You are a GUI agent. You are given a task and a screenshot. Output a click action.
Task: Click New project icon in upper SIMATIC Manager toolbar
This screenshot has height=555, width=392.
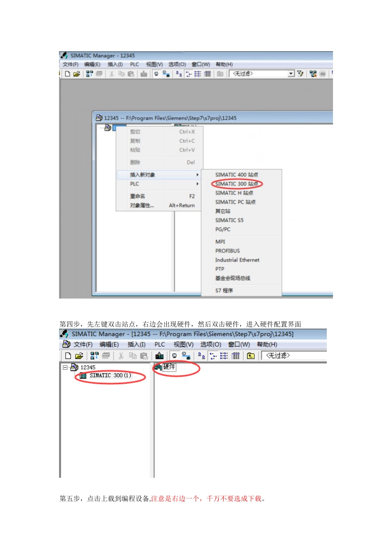[x=67, y=74]
